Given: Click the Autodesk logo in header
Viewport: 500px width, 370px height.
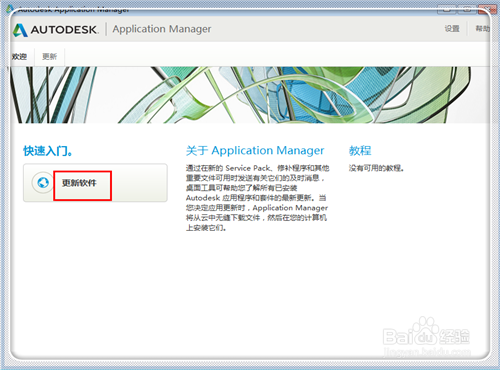Looking at the screenshot, I should coord(55,30).
